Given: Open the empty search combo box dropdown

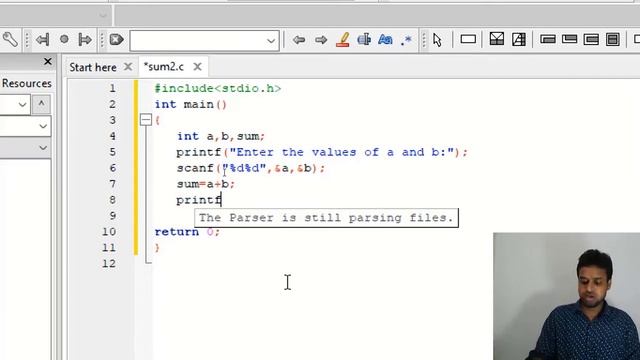Looking at the screenshot, I should point(271,41).
